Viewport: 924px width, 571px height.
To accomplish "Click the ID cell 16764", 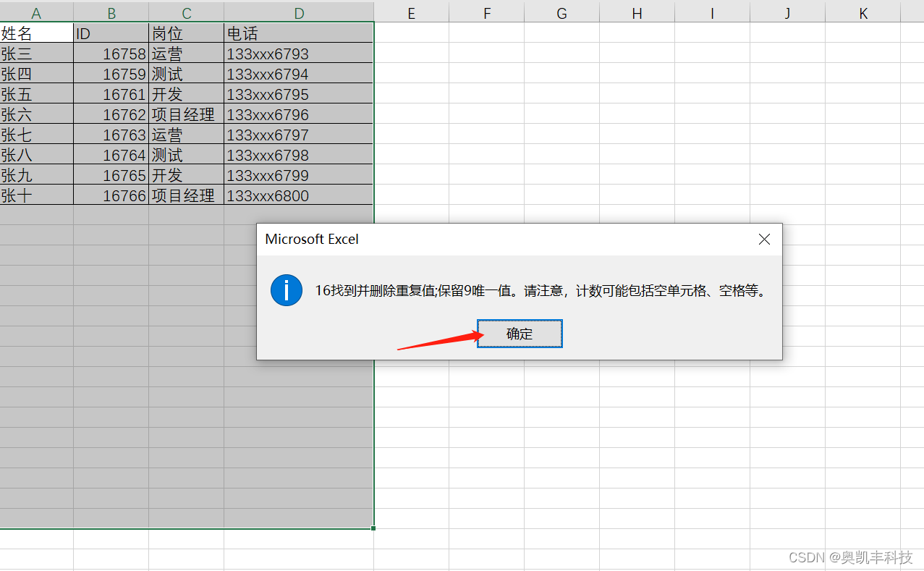I will tap(111, 155).
